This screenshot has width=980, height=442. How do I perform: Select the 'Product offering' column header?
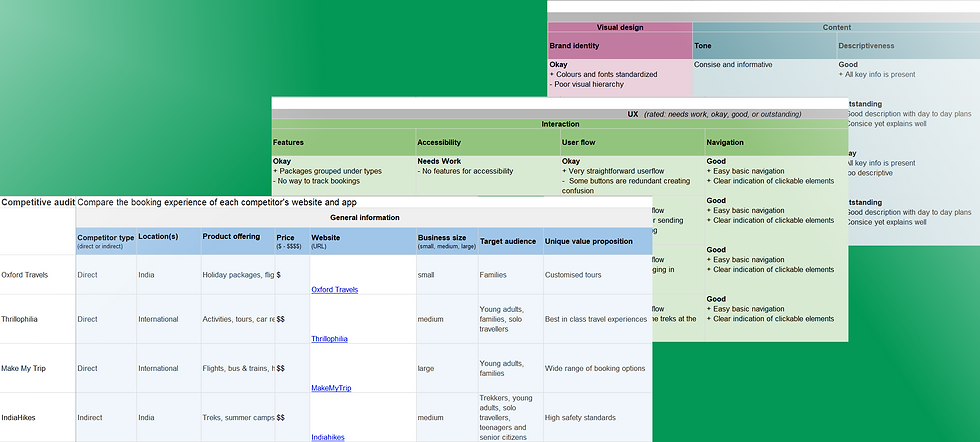click(238, 241)
